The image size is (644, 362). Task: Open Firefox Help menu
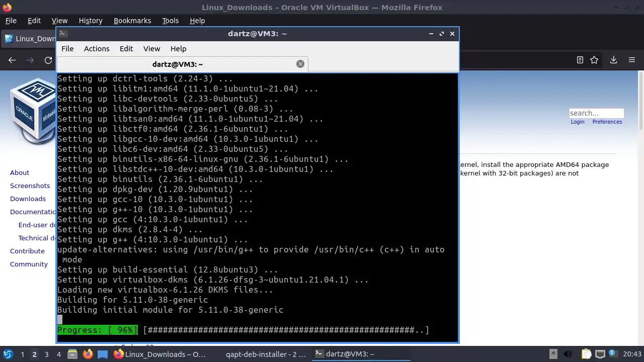(x=197, y=21)
